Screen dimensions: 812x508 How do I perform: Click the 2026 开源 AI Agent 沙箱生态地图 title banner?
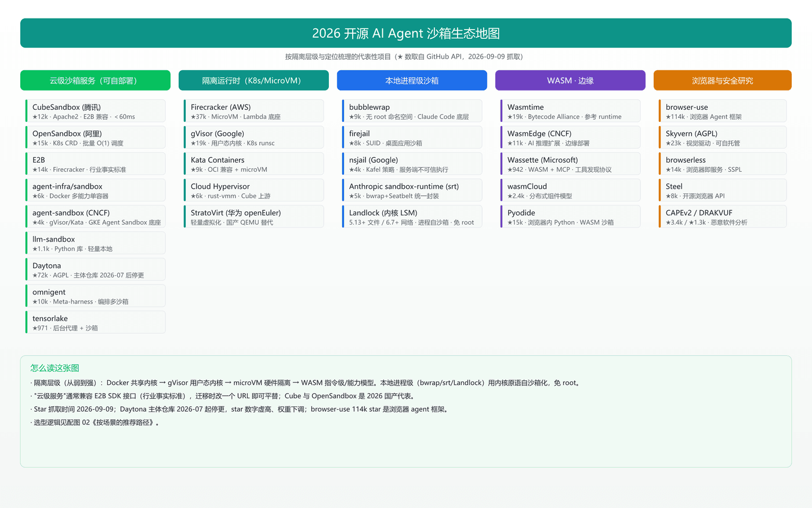coord(406,33)
